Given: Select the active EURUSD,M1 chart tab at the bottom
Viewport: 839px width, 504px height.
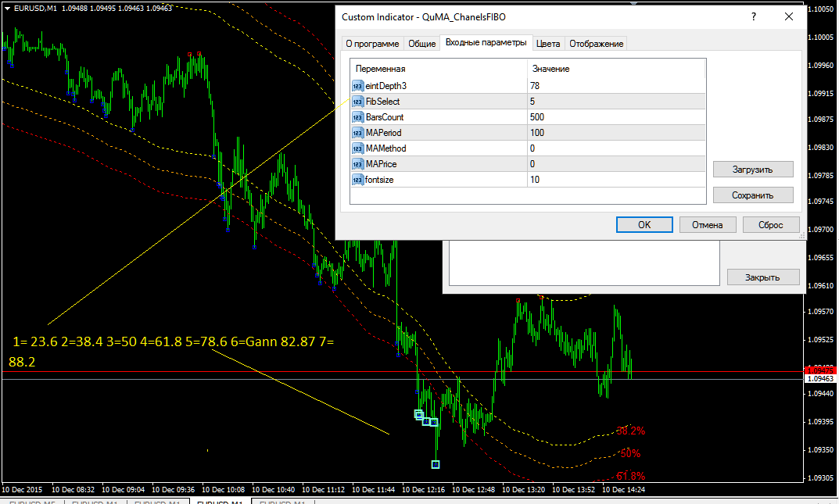Looking at the screenshot, I should (220, 502).
